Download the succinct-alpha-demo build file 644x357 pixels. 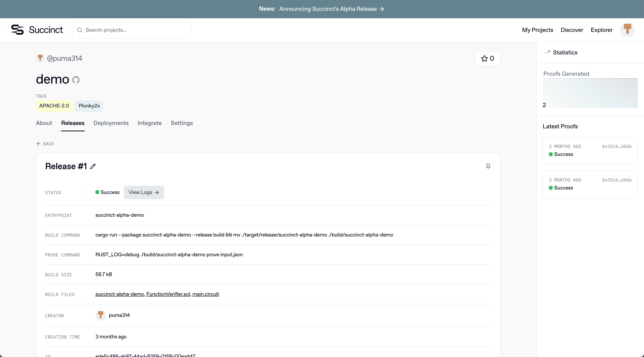tap(119, 294)
